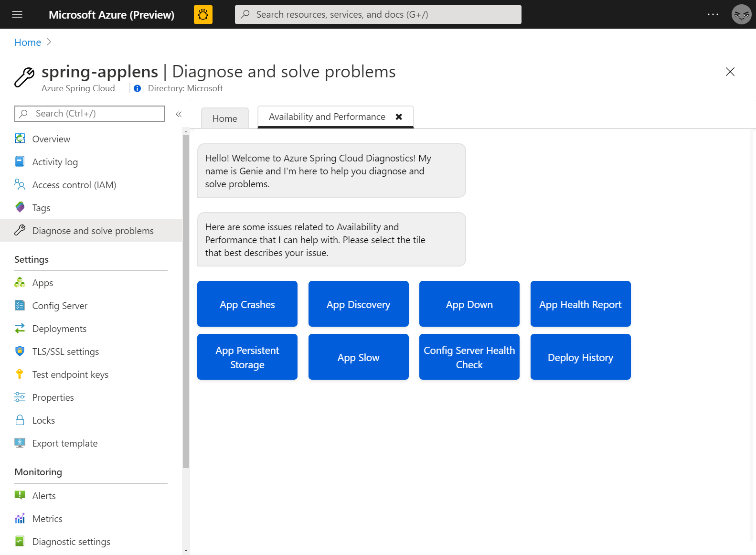Click the Alerts icon
The height and width of the screenshot is (555, 756).
(x=20, y=495)
